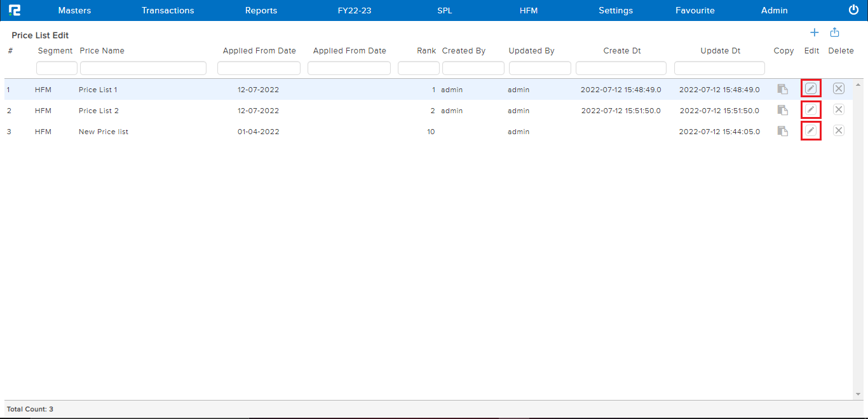This screenshot has height=419, width=868.
Task: Open the Reports menu
Action: [x=261, y=10]
